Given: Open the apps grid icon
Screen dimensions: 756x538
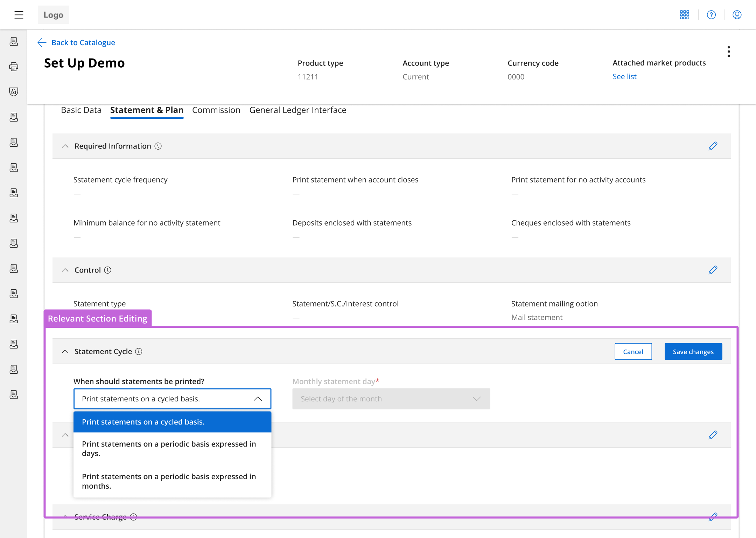Looking at the screenshot, I should (684, 15).
